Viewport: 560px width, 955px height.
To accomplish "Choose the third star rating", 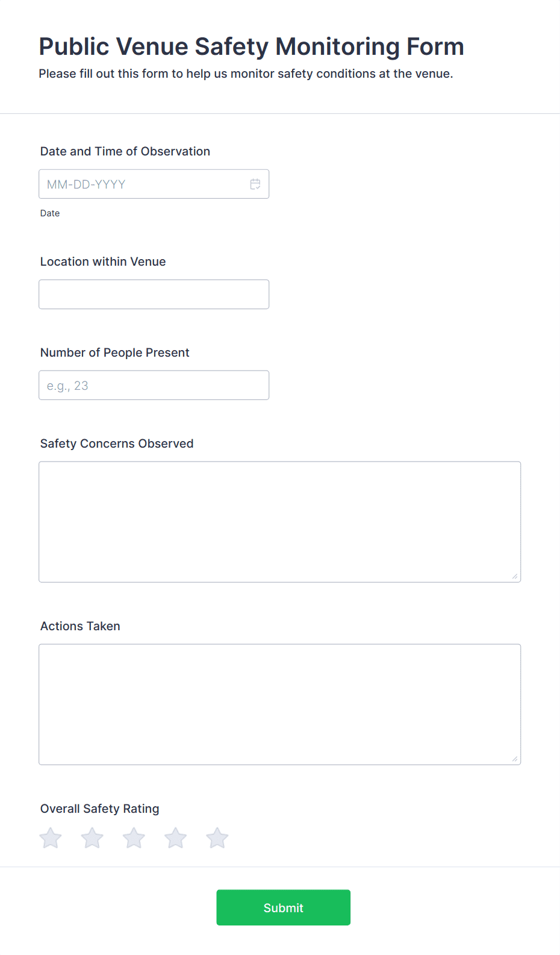I will [134, 838].
